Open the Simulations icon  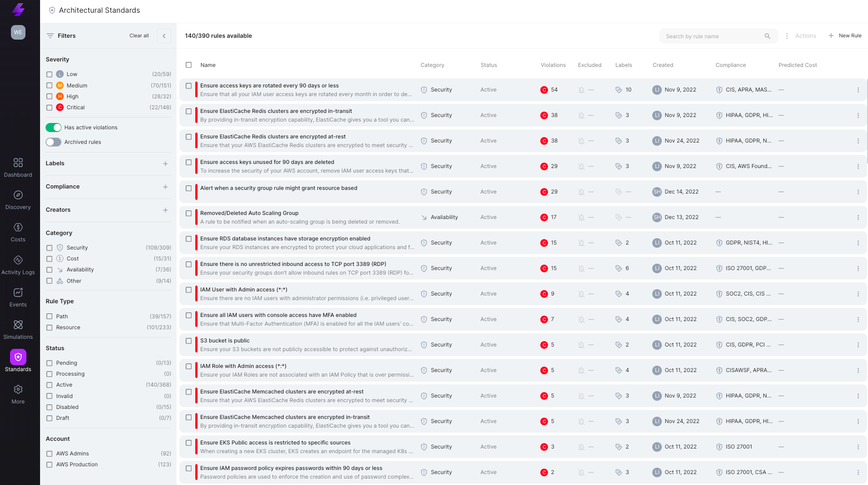click(18, 325)
